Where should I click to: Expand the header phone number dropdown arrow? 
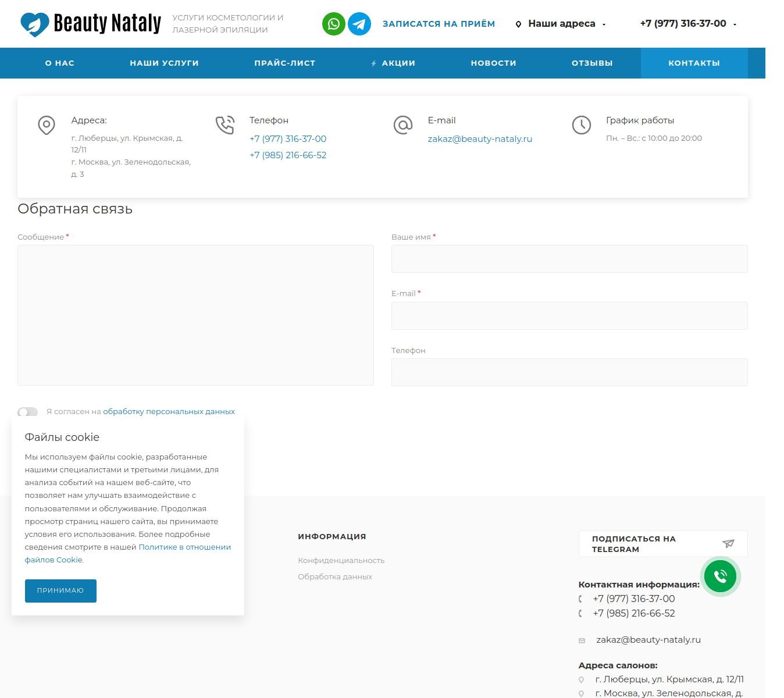point(735,24)
